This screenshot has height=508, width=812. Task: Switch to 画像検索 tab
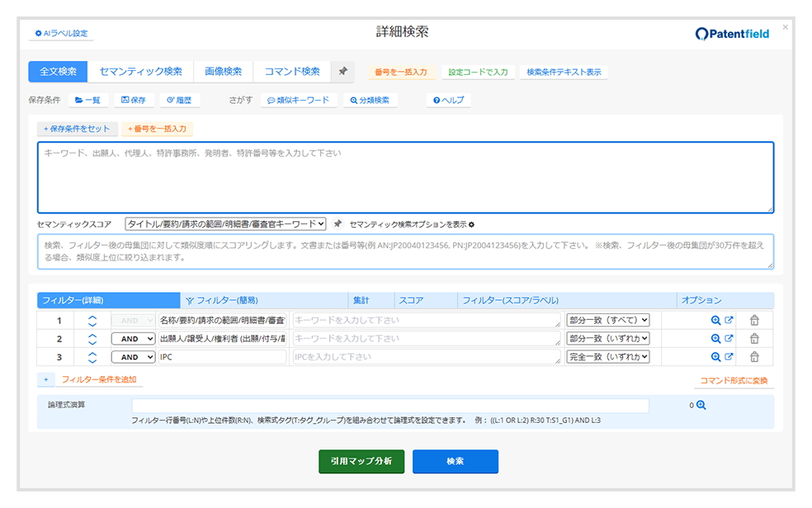pyautogui.click(x=223, y=72)
